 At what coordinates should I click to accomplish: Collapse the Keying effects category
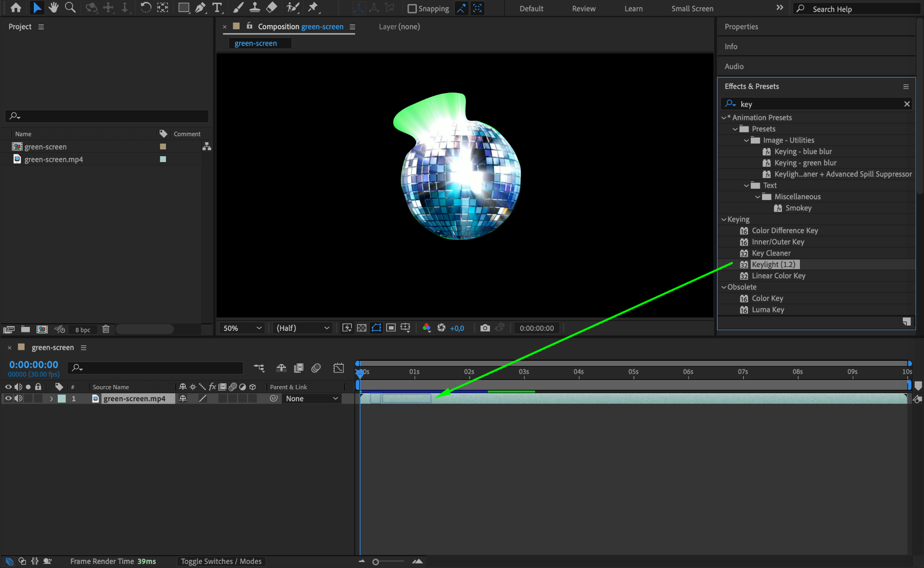pyautogui.click(x=724, y=219)
